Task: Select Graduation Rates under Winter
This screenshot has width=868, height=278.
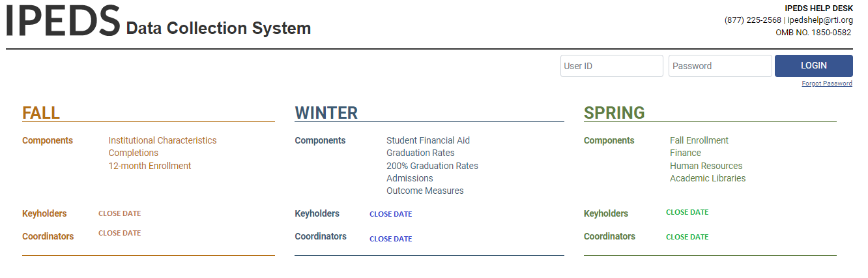Action: [x=420, y=153]
